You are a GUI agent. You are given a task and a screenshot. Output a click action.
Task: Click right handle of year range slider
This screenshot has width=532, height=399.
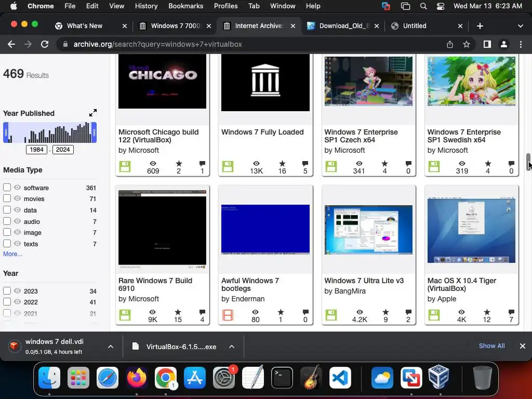tap(95, 132)
